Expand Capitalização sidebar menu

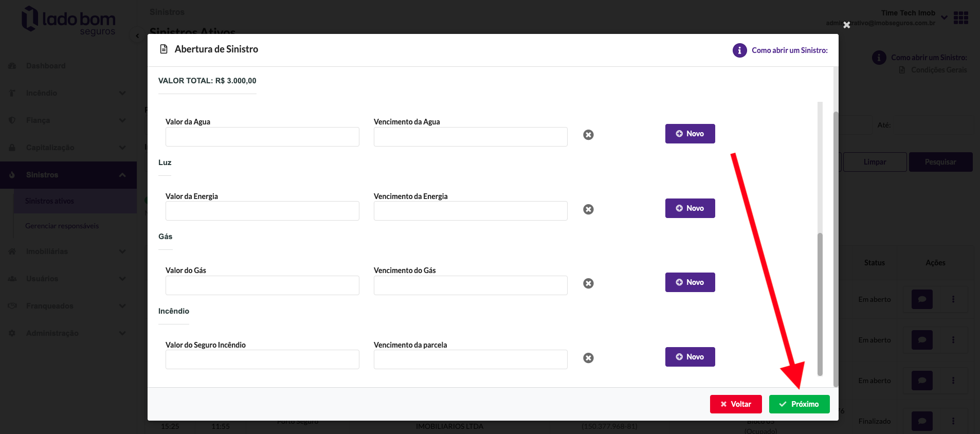pos(68,148)
